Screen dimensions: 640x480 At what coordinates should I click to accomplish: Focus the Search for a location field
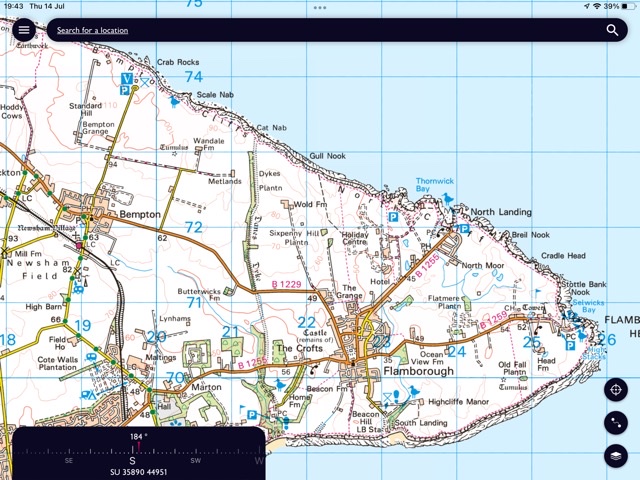300,31
